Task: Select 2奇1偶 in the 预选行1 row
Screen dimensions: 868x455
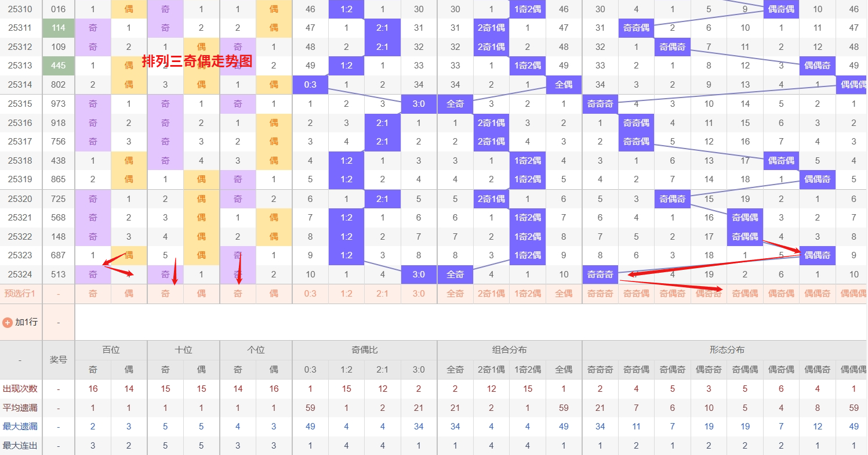Action: tap(491, 294)
